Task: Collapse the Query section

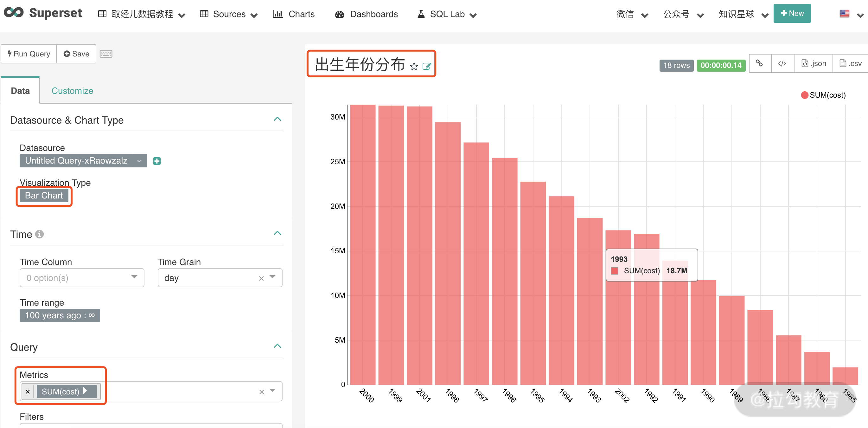Action: (x=277, y=346)
